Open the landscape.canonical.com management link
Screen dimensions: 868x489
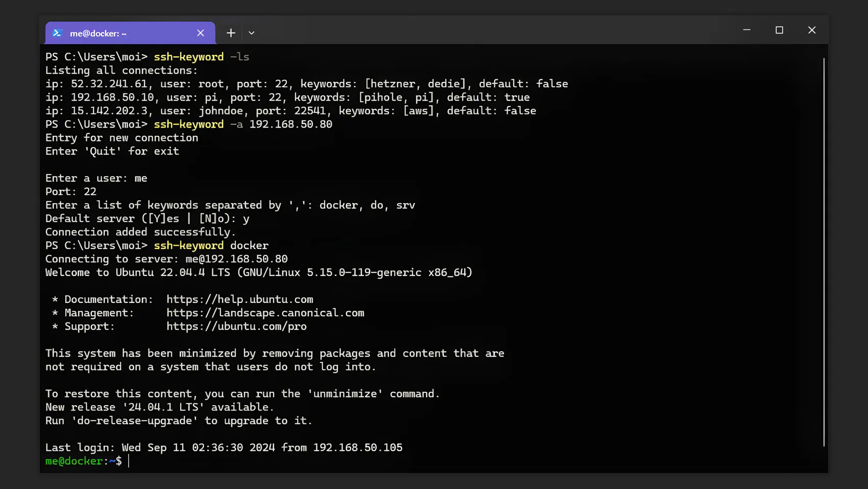[x=265, y=313]
